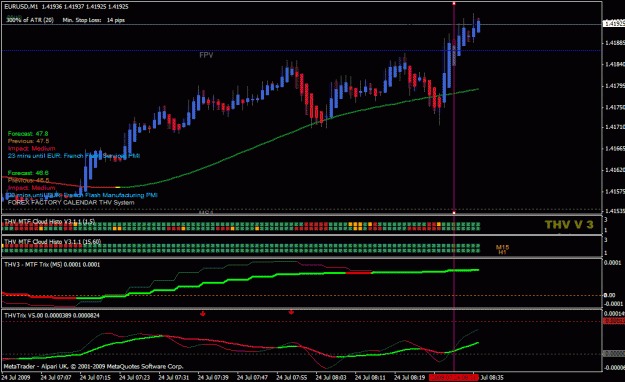Image resolution: width=625 pixels, height=382 pixels.
Task: Click the FPV level label
Action: coord(206,55)
